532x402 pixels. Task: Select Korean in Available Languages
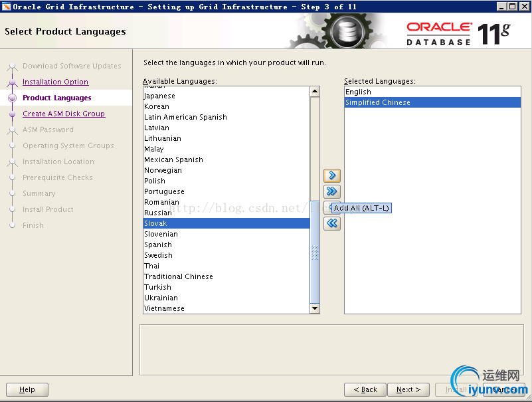[x=226, y=106]
